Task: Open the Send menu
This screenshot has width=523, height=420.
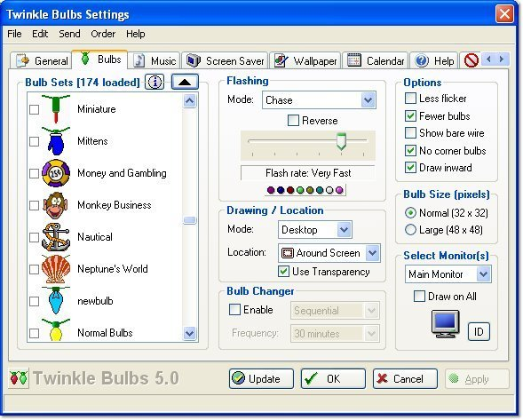Action: [69, 34]
